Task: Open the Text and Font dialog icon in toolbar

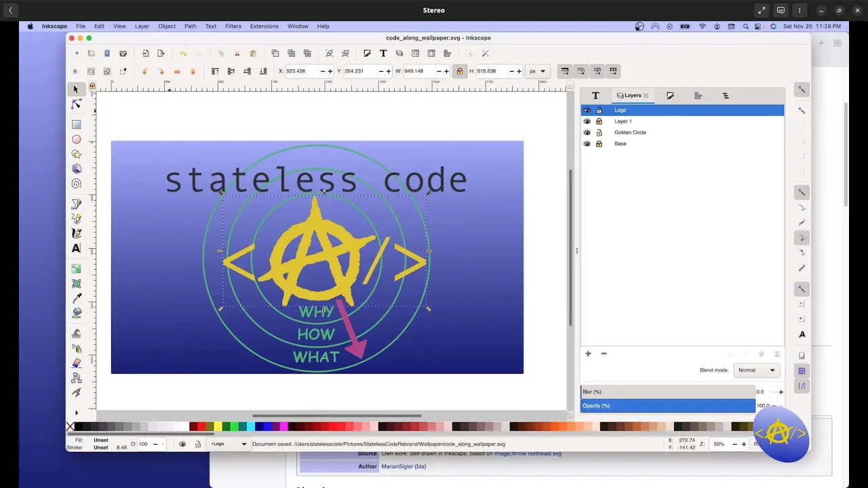Action: 383,54
